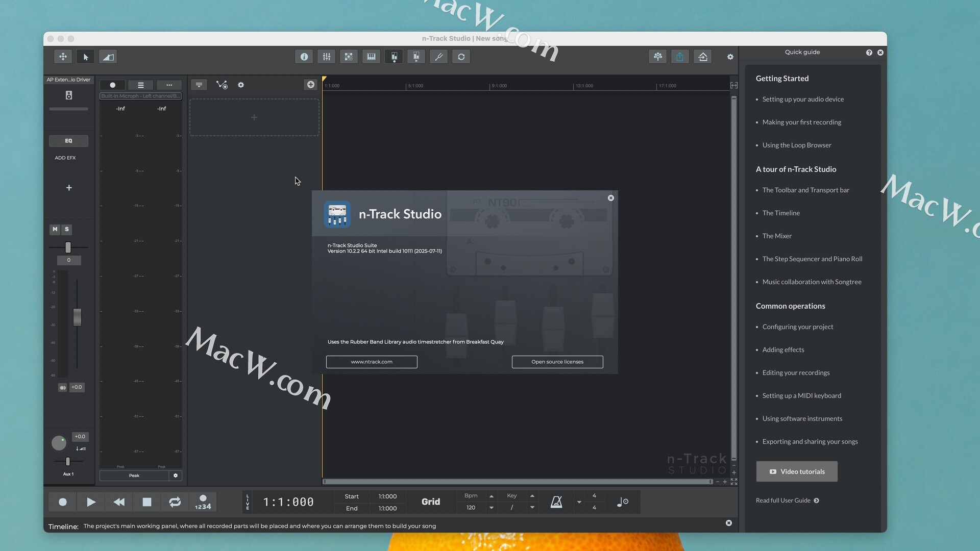
Task: Open 'The Step Sequencer and Piano Roll' item
Action: [812, 259]
